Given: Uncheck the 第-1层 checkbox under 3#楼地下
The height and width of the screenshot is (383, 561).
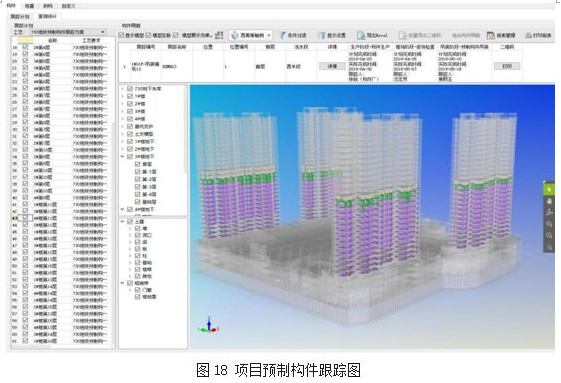Looking at the screenshot, I should pos(138,171).
